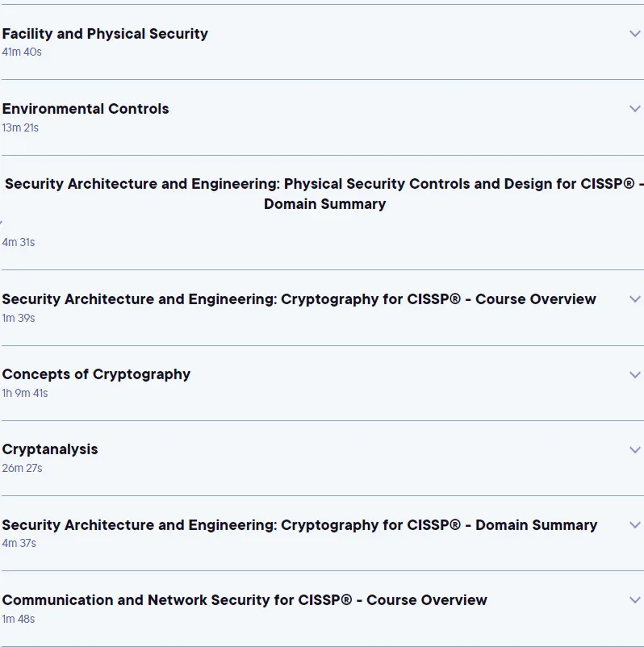Open the Concepts of Cryptography title
Screen dimensions: 644x647
96,374
